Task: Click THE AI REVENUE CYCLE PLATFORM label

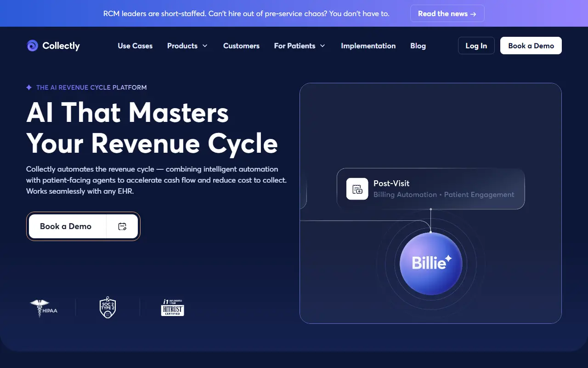Action: (91, 87)
